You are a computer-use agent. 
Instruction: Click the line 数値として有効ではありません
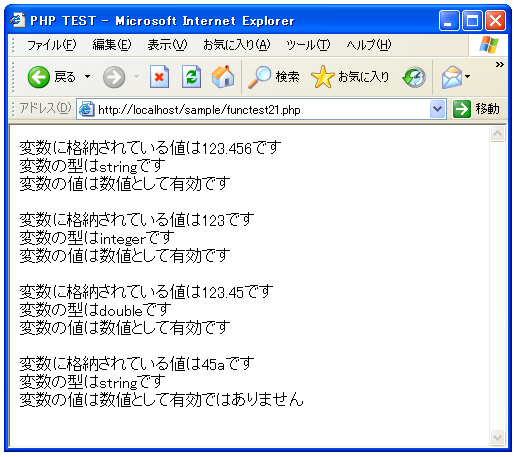coord(162,400)
